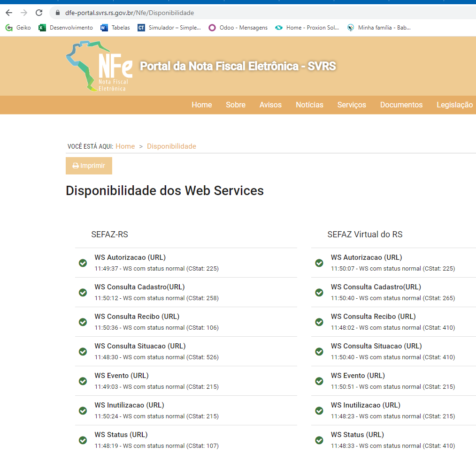Click status text with CStat: 526
The image size is (476, 461).
click(x=157, y=357)
